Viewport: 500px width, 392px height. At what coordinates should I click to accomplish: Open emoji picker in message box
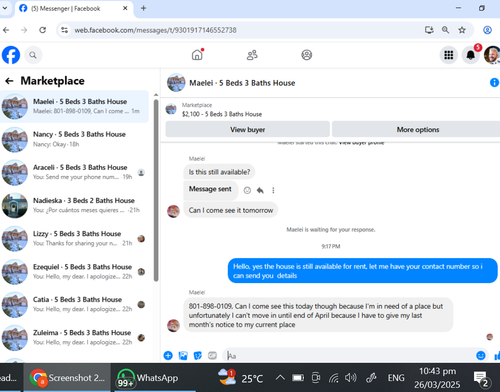click(481, 356)
